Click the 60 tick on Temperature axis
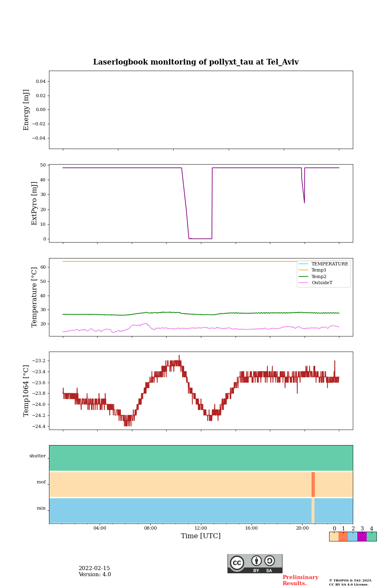Screen dimensions: 392x588 [x=43, y=267]
